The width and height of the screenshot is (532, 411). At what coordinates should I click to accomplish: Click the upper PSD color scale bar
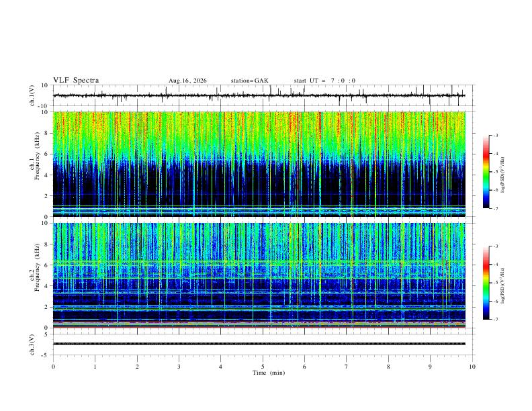[x=486, y=172]
